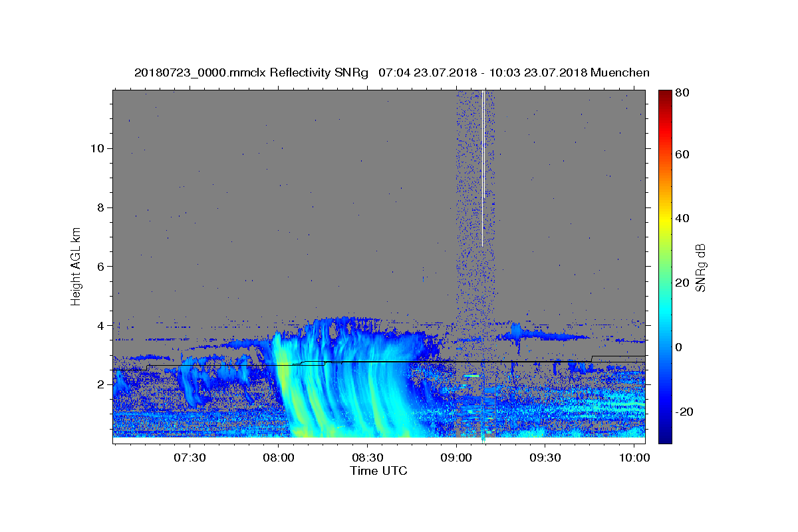Click the 'SNRg dB' colorbar label
The height and width of the screenshot is (532, 798).
click(x=701, y=267)
